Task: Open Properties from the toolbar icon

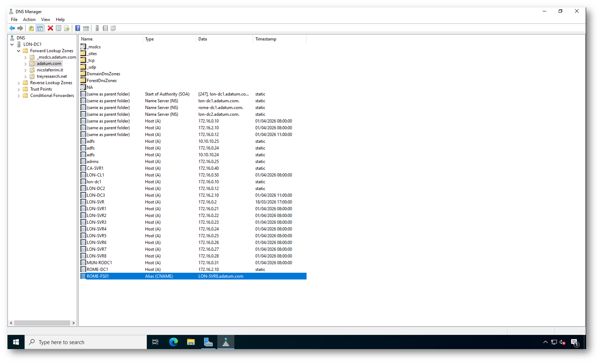Action: point(59,28)
